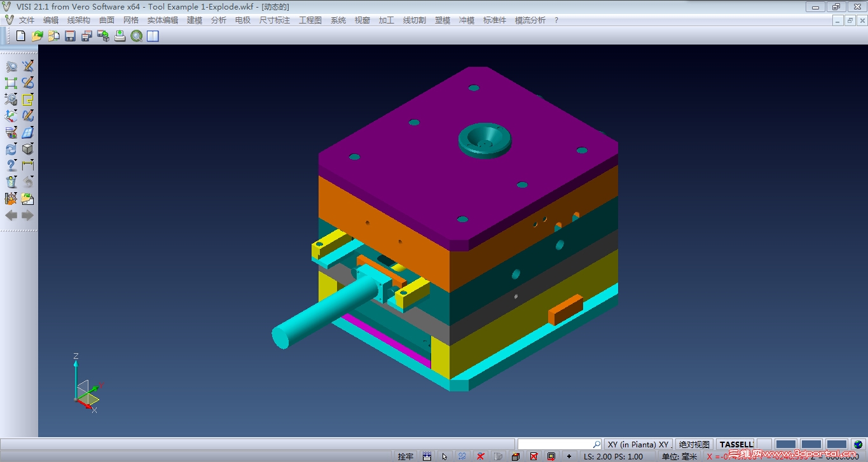Save the file with the floppy disk icon
The image size is (868, 462).
tap(71, 36)
